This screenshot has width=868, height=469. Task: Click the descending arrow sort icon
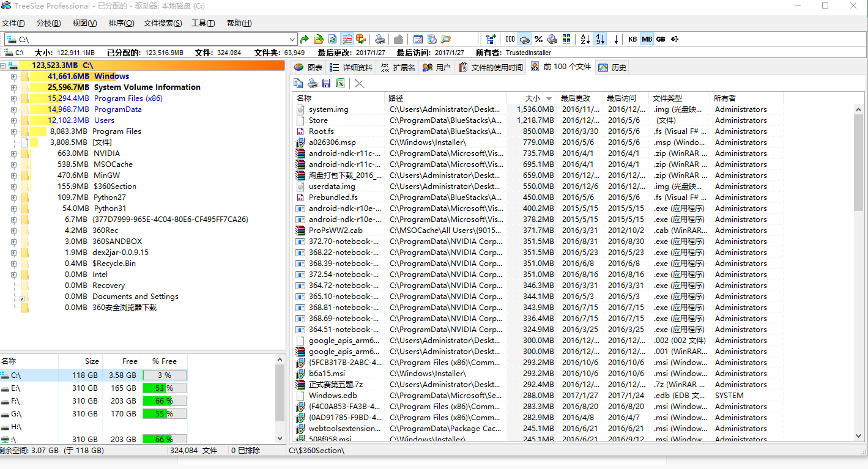coord(616,39)
